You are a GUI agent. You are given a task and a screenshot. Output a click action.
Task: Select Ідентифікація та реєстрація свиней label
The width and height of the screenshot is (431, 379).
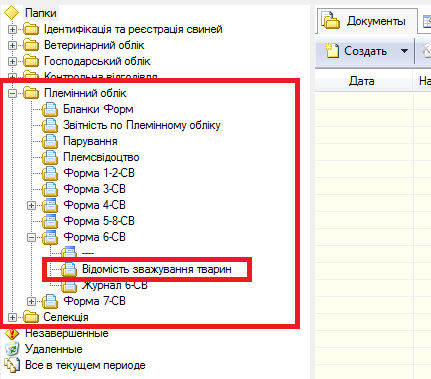click(133, 29)
